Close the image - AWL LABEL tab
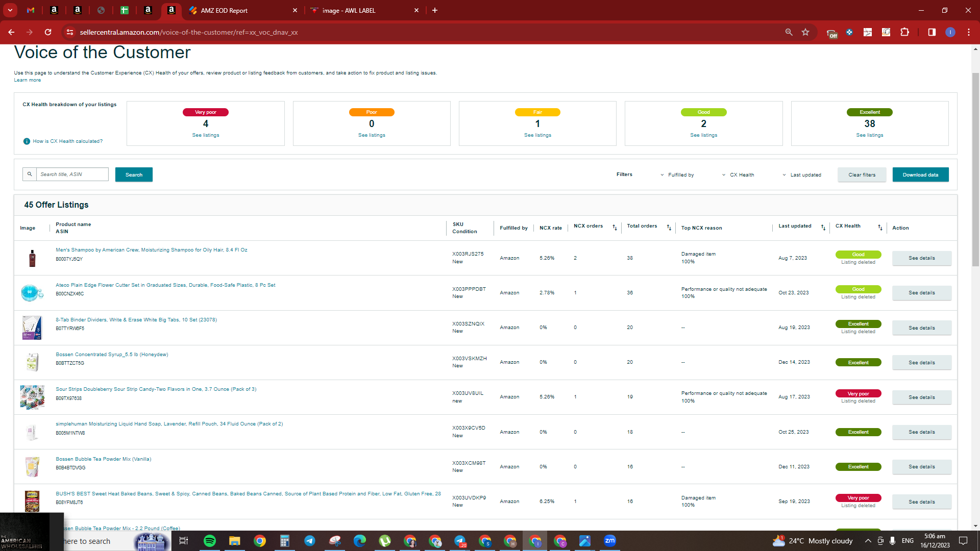Image resolution: width=980 pixels, height=551 pixels. [x=416, y=10]
